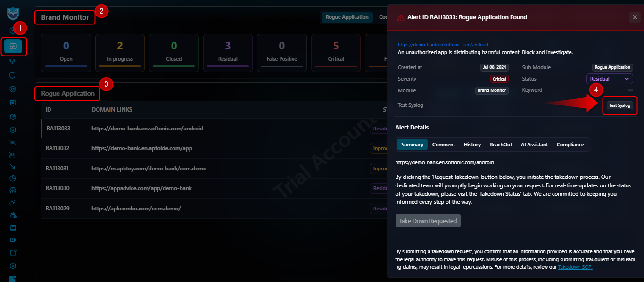Filter by the Critical count card
Image resolution: width=644 pixels, height=282 pixels.
336,53
